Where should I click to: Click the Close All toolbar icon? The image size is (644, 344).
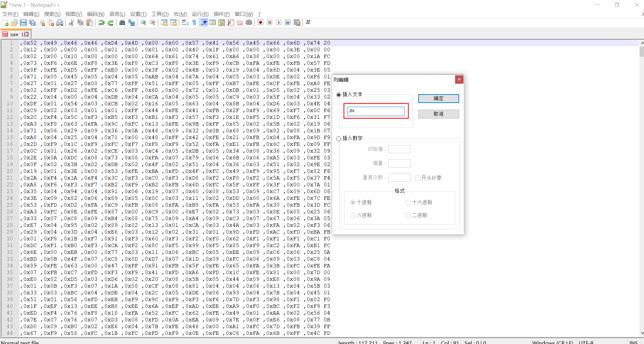click(51, 23)
